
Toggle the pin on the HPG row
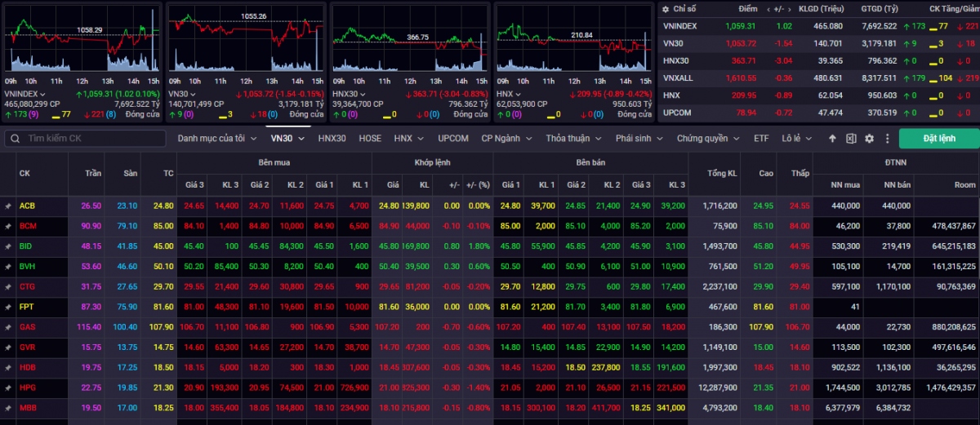click(8, 387)
